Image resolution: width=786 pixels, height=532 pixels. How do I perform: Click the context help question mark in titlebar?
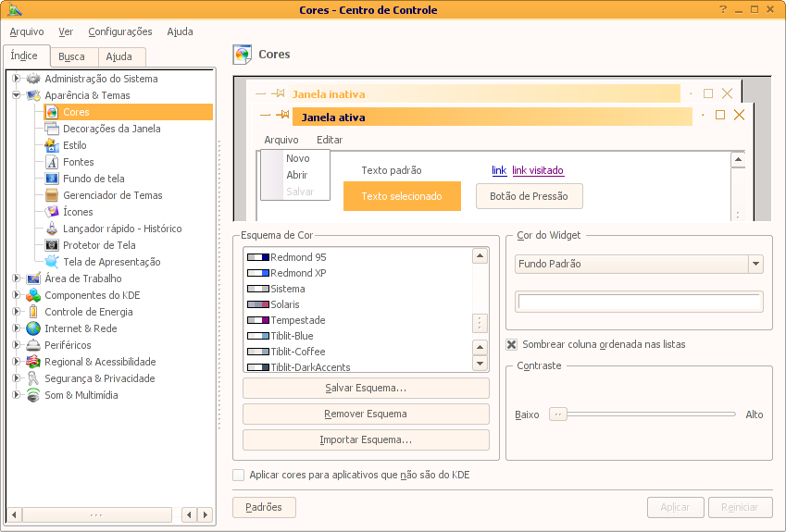coord(723,9)
